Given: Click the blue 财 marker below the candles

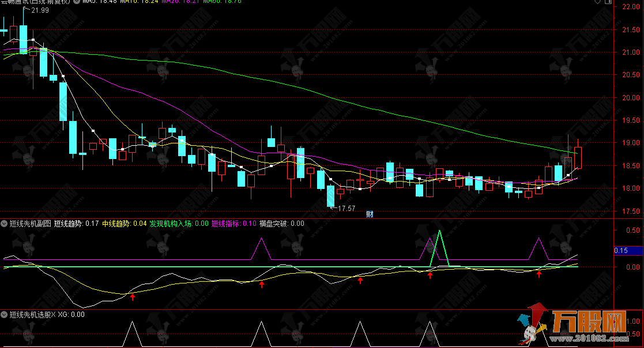Looking at the screenshot, I should 370,214.
